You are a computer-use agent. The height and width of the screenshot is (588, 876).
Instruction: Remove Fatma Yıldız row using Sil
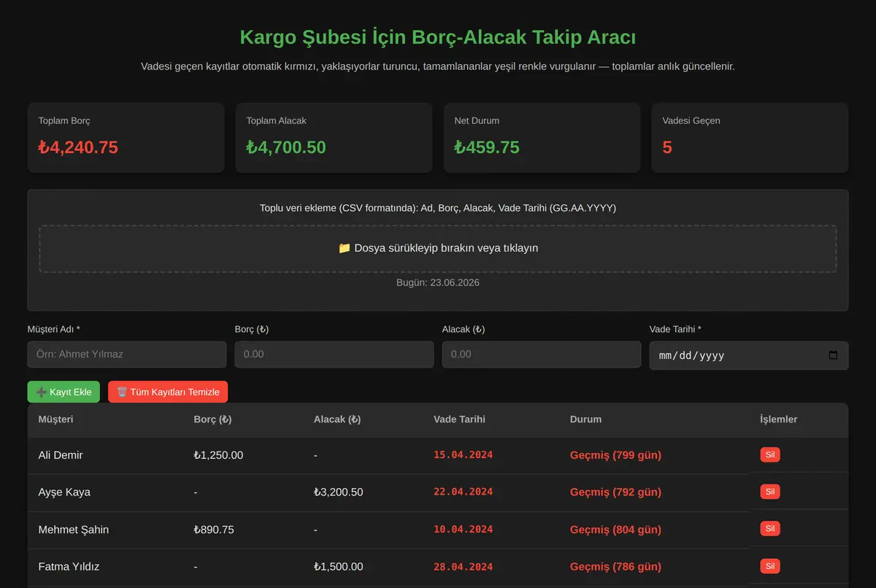click(770, 566)
